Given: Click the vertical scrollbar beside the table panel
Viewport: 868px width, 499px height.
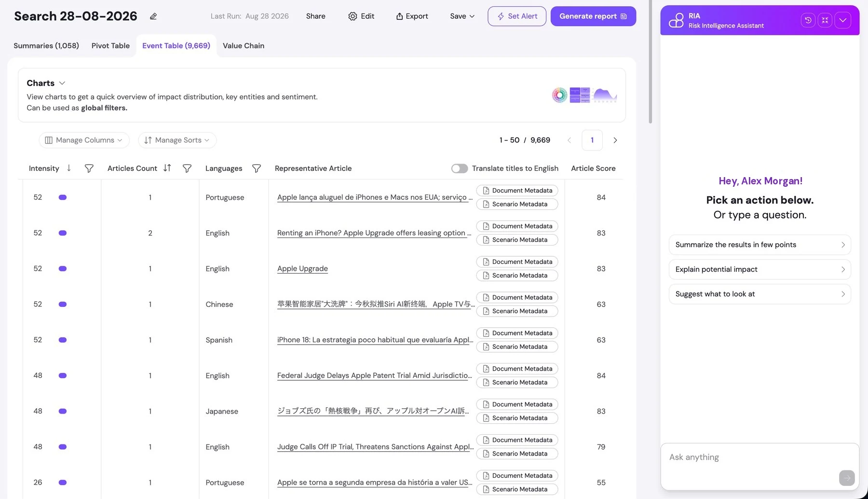Looking at the screenshot, I should coord(650,62).
